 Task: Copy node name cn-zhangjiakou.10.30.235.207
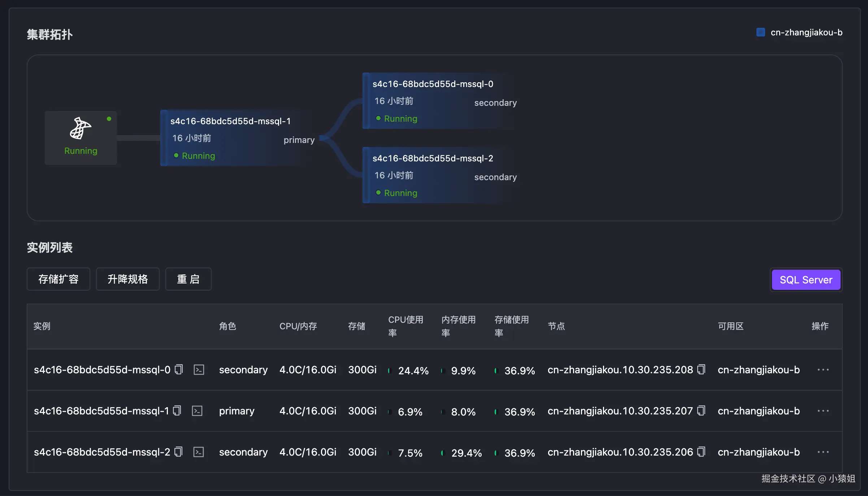click(701, 410)
